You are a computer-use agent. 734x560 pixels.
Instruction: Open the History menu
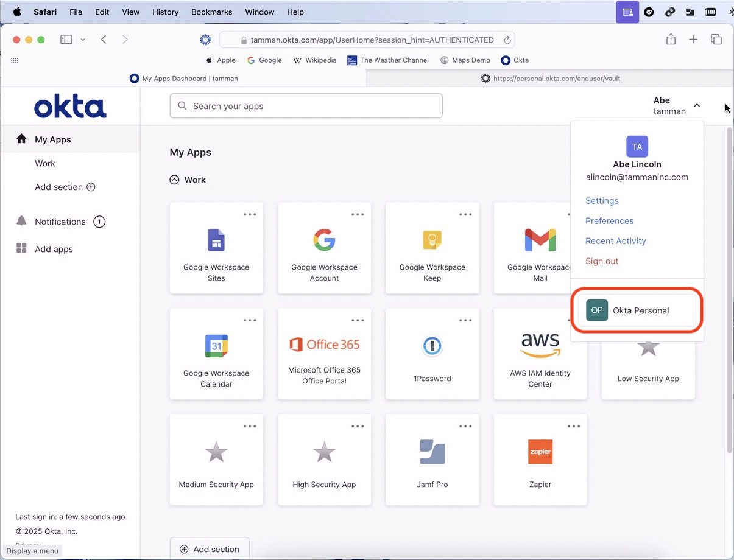point(165,12)
